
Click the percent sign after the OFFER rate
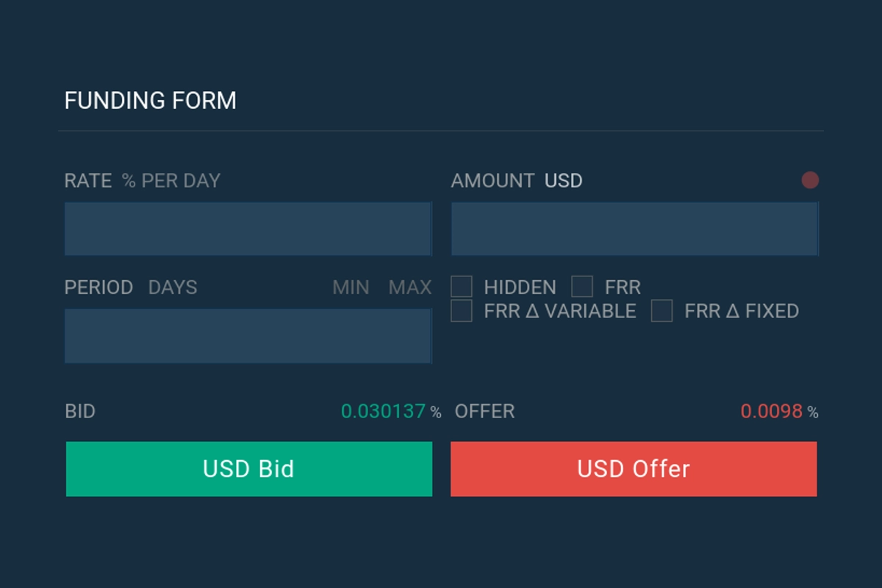point(812,412)
